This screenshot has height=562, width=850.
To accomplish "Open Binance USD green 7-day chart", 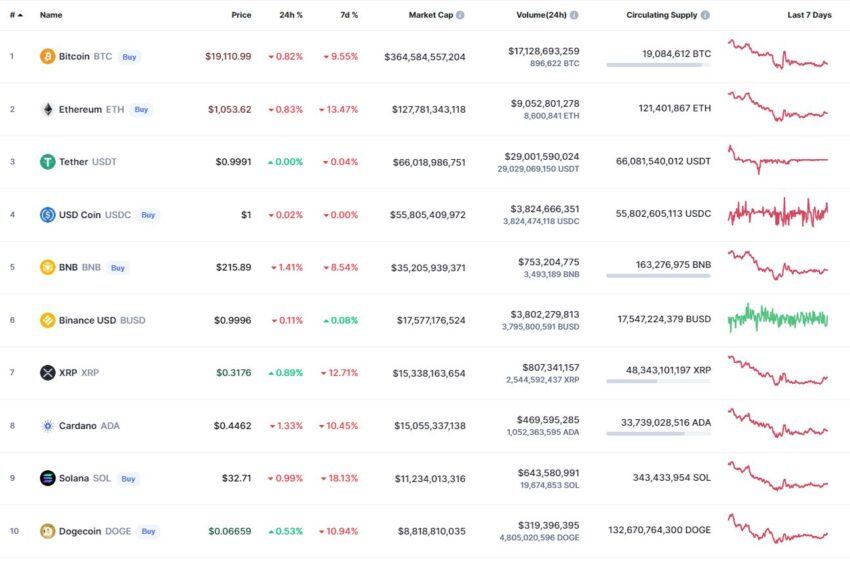I will pyautogui.click(x=778, y=318).
